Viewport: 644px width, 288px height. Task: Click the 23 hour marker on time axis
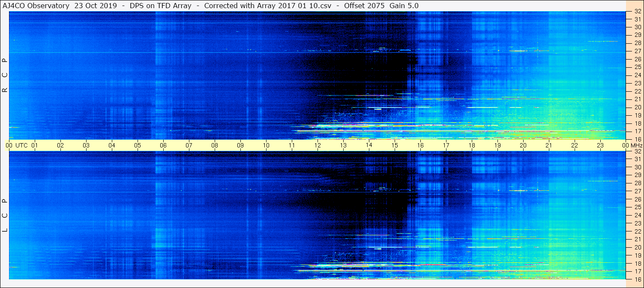coord(600,145)
